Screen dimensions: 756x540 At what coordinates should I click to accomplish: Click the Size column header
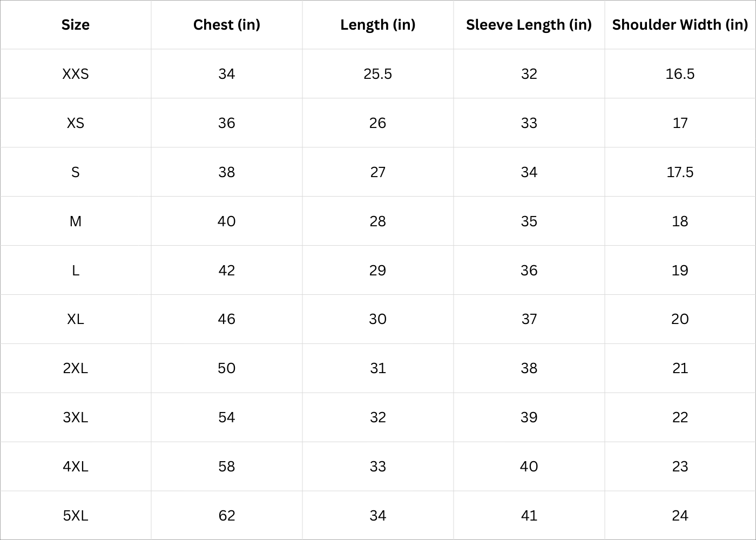(76, 25)
